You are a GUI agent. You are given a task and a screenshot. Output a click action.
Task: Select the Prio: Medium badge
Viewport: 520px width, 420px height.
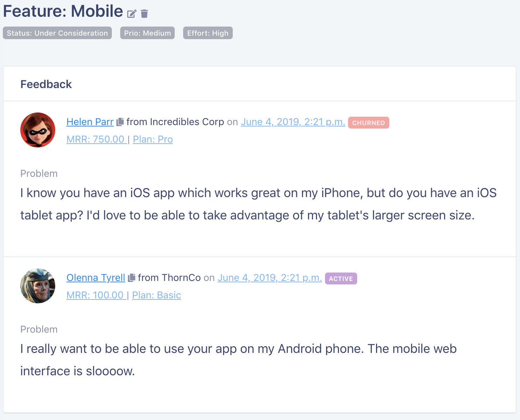coord(147,33)
